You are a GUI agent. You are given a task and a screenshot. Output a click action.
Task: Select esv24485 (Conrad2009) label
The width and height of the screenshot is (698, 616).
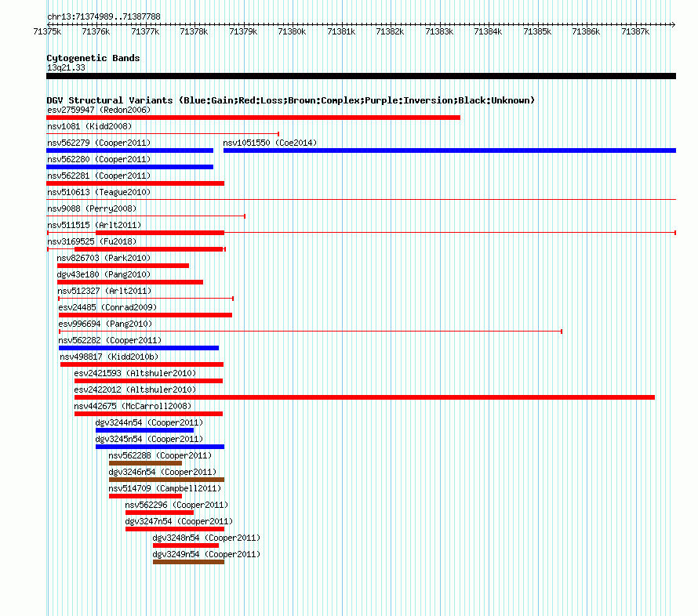(107, 307)
